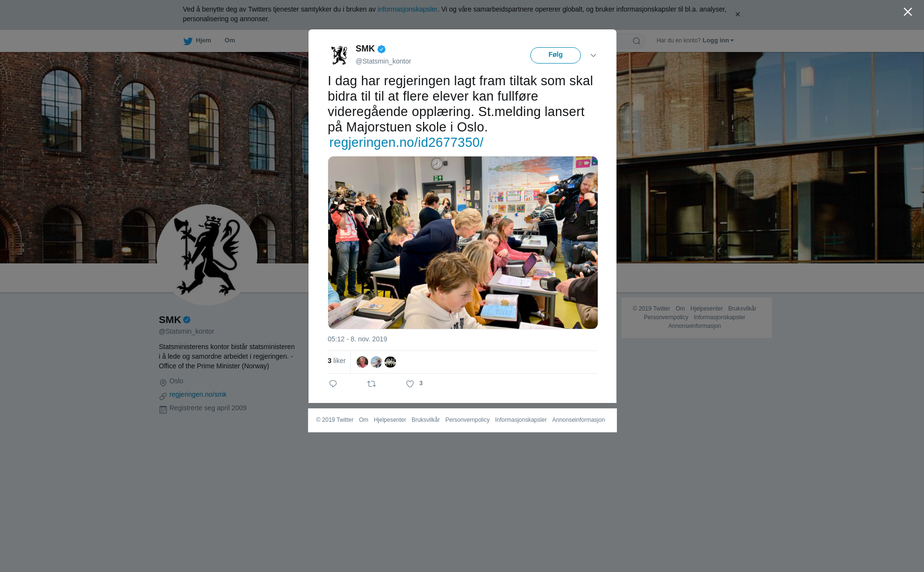The image size is (924, 572).
Task: Click the Twitter bird Hjem icon
Action: 188,41
